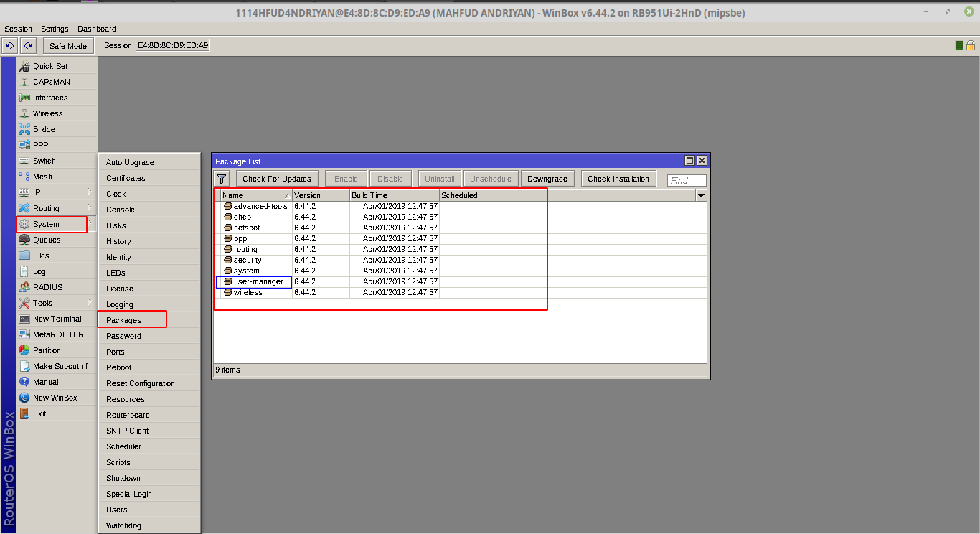Click the Unschedule button
The height and width of the screenshot is (534, 980).
(491, 179)
